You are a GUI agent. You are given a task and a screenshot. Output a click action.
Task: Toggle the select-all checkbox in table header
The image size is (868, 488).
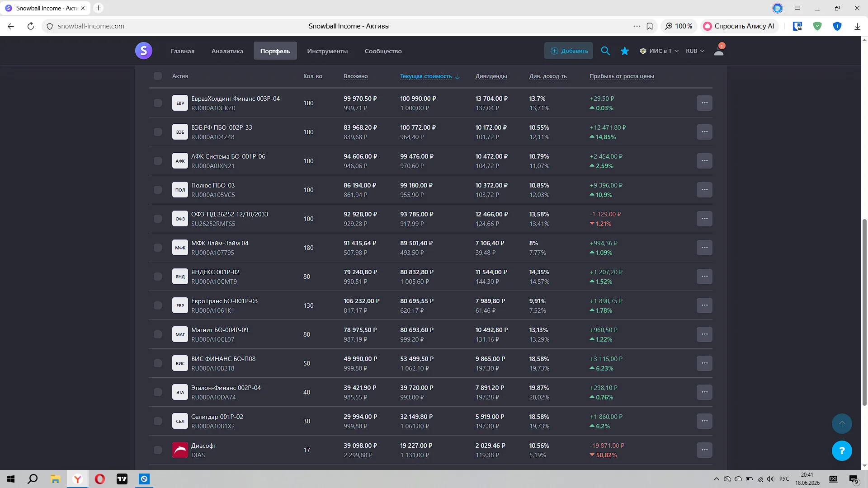(x=157, y=76)
